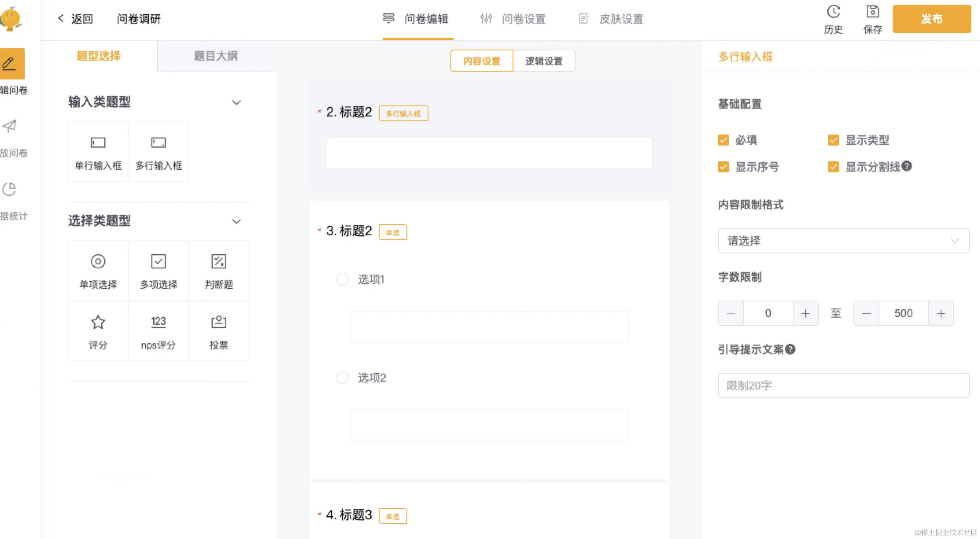Select question title 4. 标题3

[x=349, y=515]
